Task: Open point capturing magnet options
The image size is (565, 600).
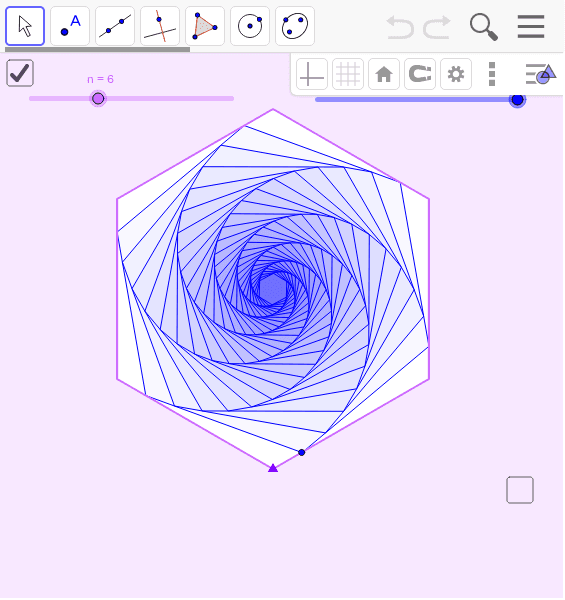Action: (420, 74)
